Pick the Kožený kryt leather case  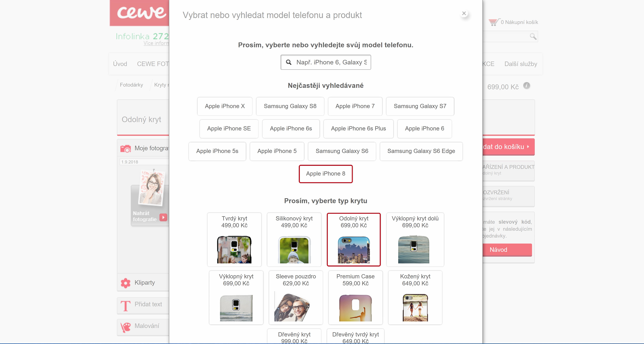[x=415, y=297]
